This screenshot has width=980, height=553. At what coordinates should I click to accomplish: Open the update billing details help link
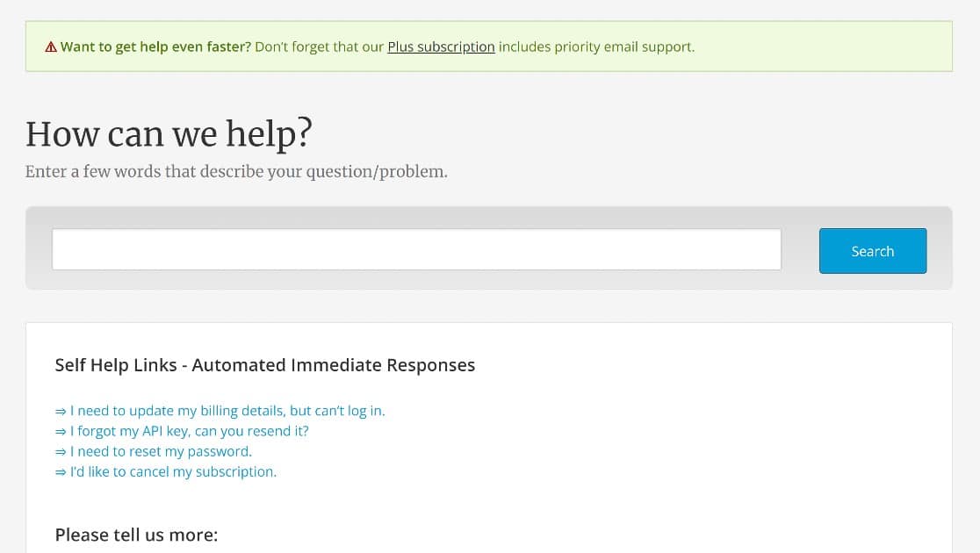227,411
